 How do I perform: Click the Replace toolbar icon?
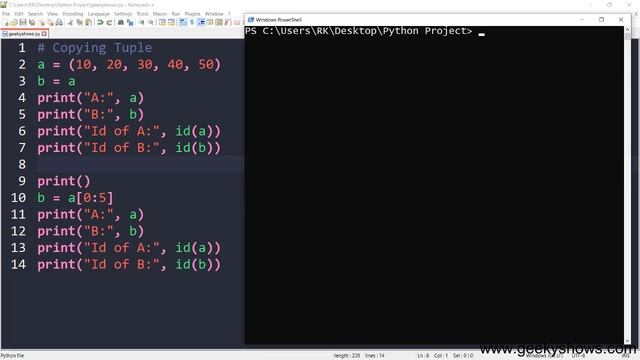click(130, 22)
